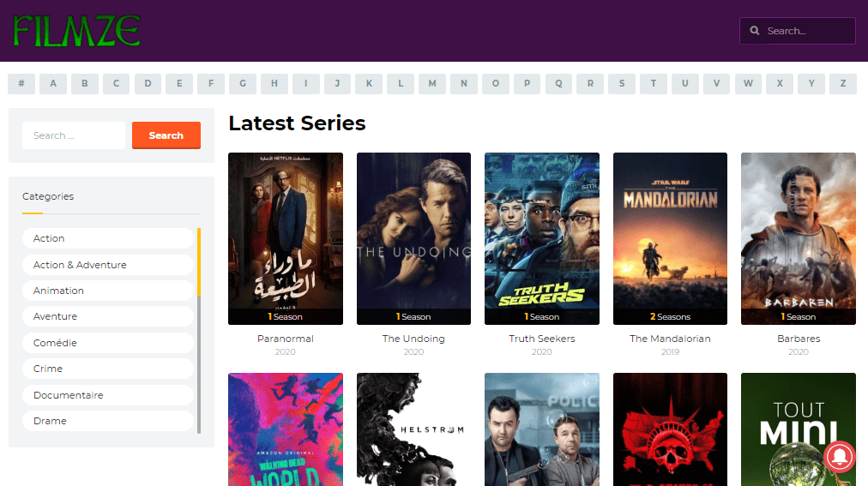868x486 pixels.
Task: Click the Truth Seekers title link
Action: 542,339
